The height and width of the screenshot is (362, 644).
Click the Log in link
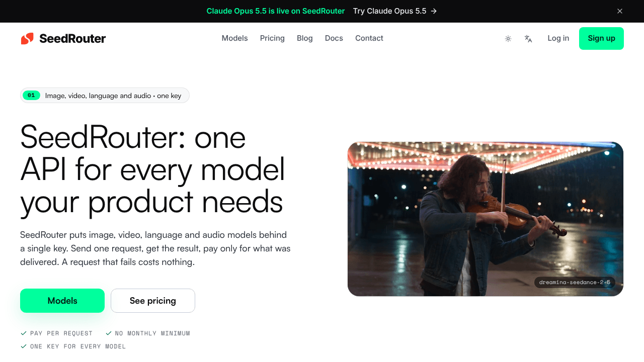coord(558,38)
